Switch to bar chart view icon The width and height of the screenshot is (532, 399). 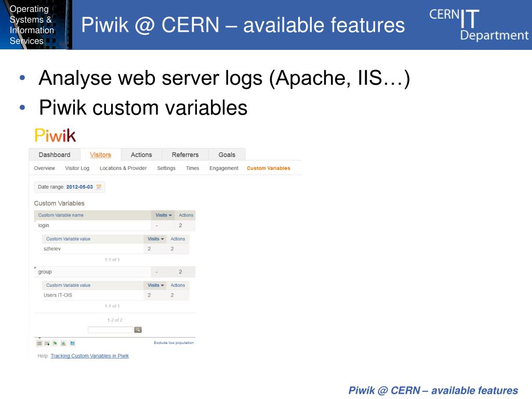click(x=63, y=343)
